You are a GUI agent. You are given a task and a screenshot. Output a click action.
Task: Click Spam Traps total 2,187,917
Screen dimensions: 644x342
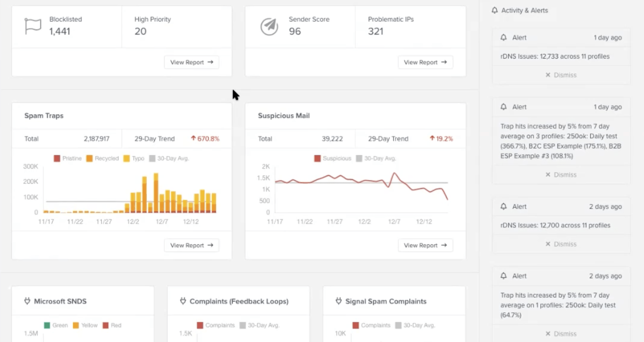(97, 138)
